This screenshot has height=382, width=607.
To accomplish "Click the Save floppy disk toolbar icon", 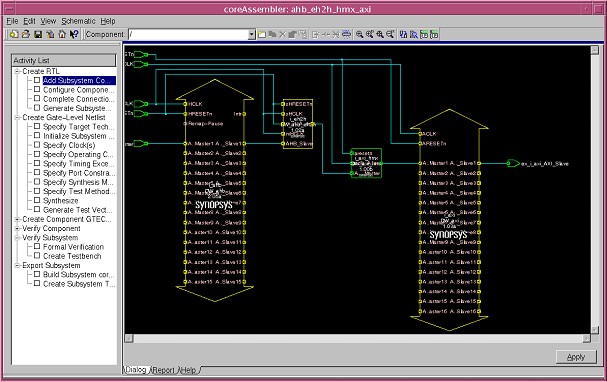I will click(38, 34).
